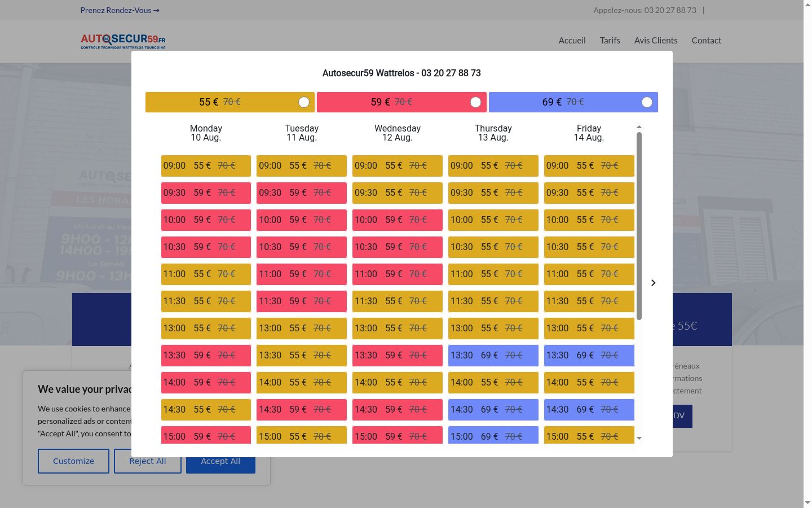Click the Appelez-nous phone number text
The image size is (812, 508).
(645, 10)
